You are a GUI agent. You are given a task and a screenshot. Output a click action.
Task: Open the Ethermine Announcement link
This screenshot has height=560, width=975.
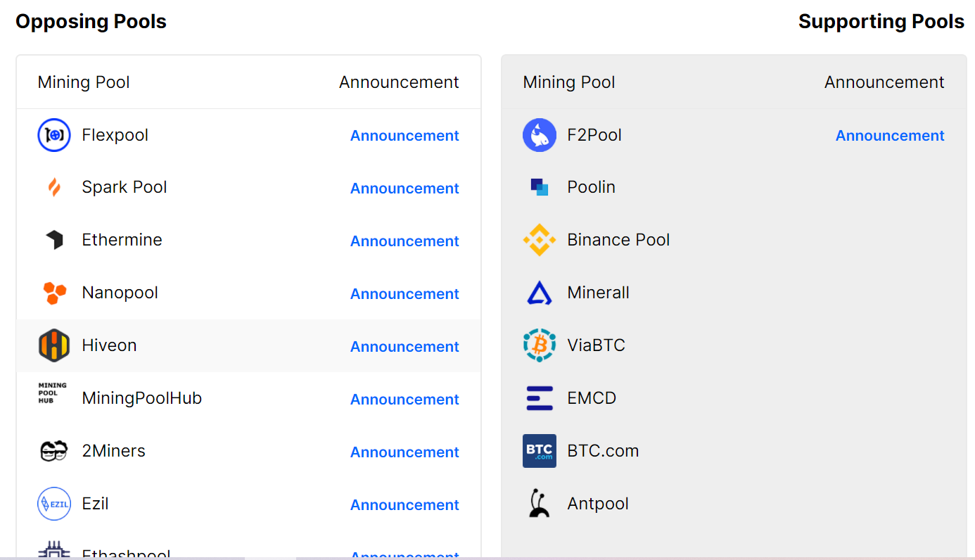pyautogui.click(x=404, y=241)
